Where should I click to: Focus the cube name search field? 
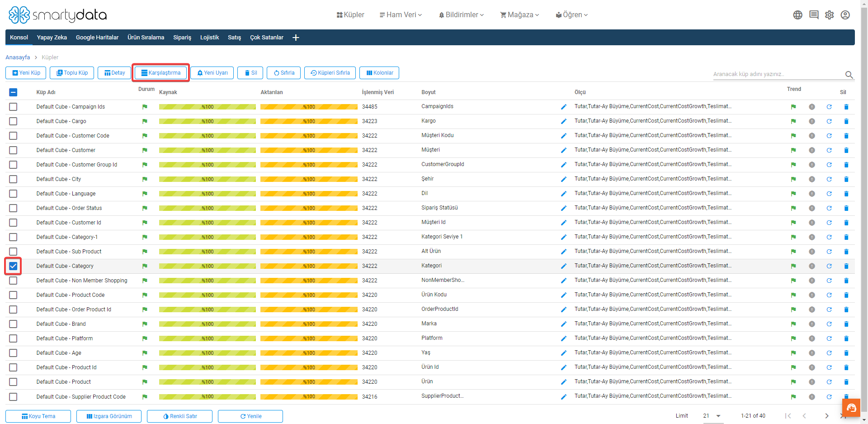pyautogui.click(x=778, y=74)
